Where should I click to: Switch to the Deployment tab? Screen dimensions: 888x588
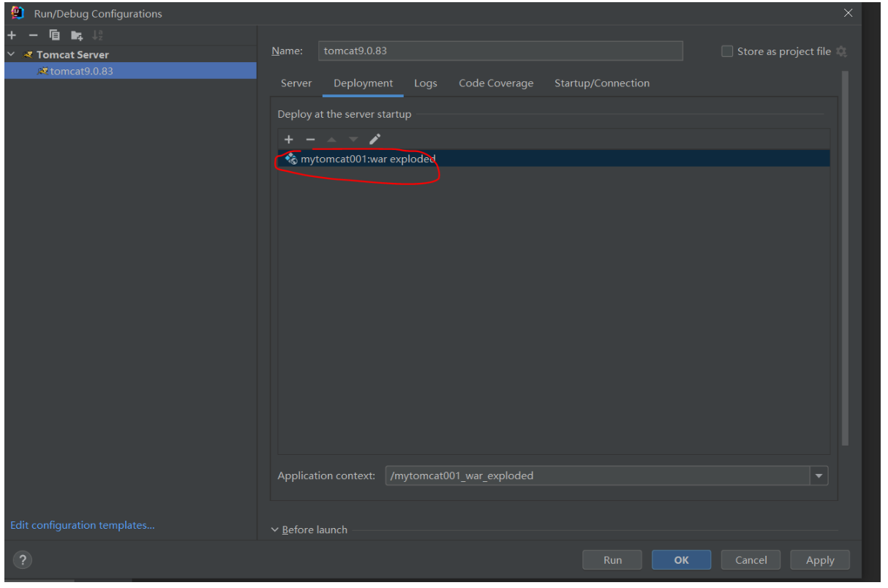[364, 83]
